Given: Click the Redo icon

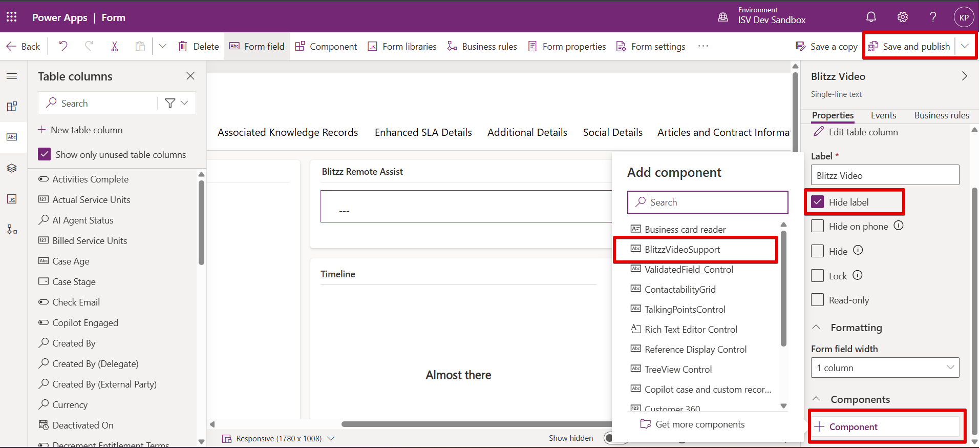Looking at the screenshot, I should pyautogui.click(x=89, y=46).
